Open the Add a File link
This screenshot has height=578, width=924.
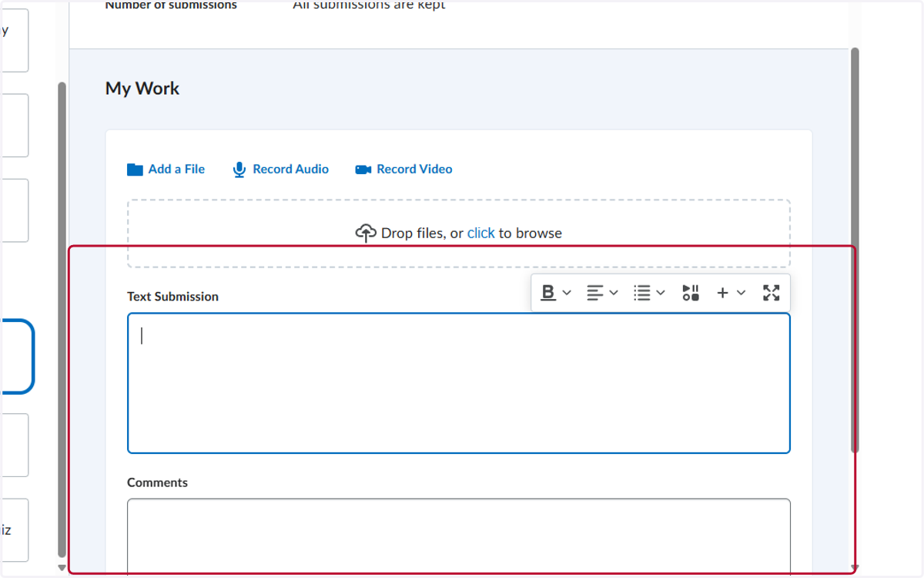176,170
